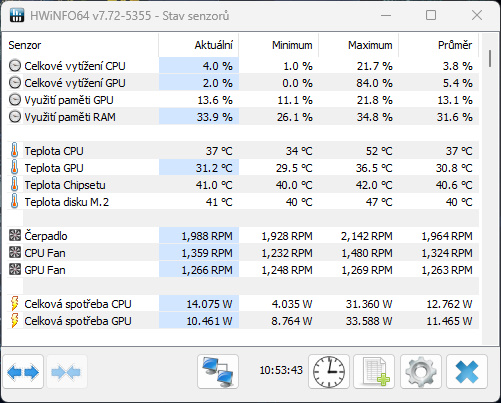Start logging with the sheet-plus icon
Screen dimensions: 501x403
374,371
